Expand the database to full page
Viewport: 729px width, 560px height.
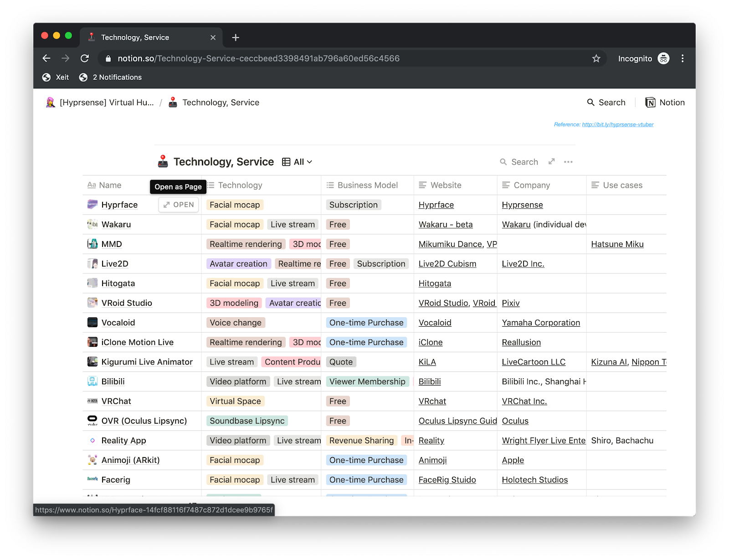[x=552, y=161]
